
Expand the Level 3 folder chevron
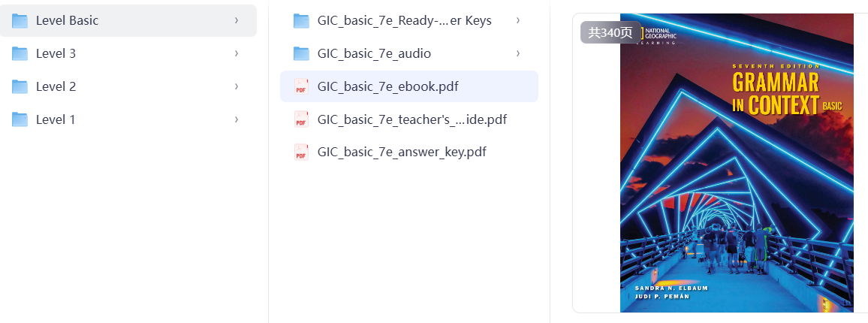click(236, 53)
